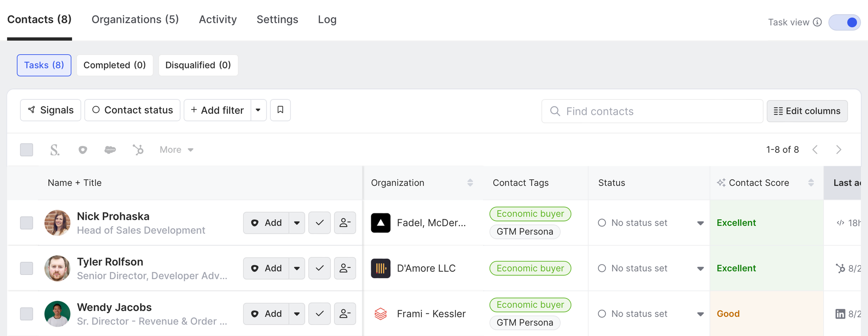The height and width of the screenshot is (336, 868).
Task: Click the next page arrow
Action: [x=839, y=150]
